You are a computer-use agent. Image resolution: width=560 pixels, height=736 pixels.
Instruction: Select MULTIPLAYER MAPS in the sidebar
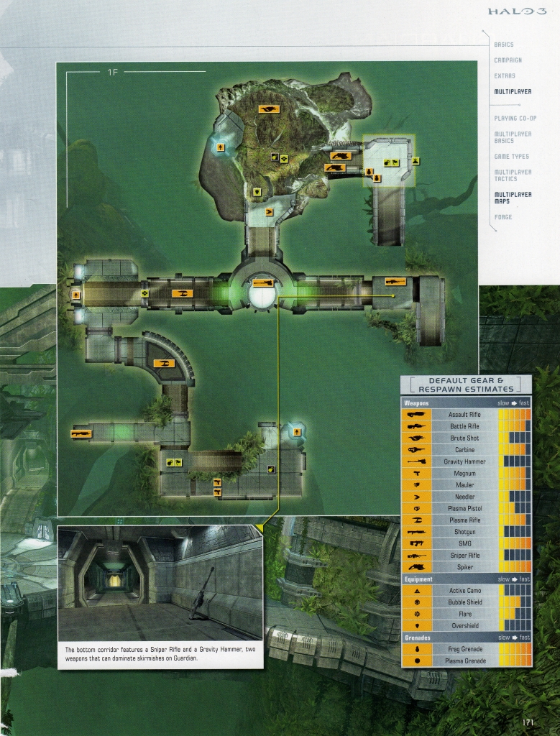pyautogui.click(x=513, y=198)
